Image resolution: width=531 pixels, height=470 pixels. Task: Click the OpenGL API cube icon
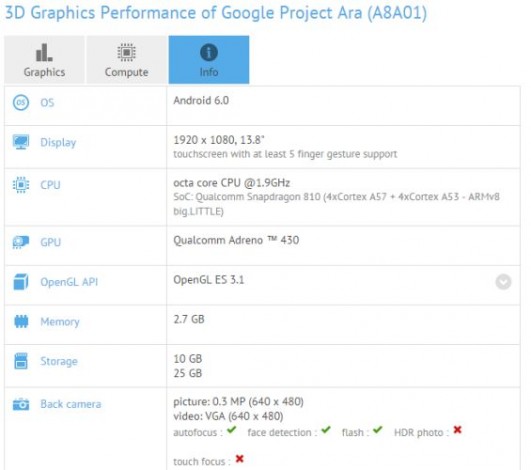pyautogui.click(x=21, y=282)
